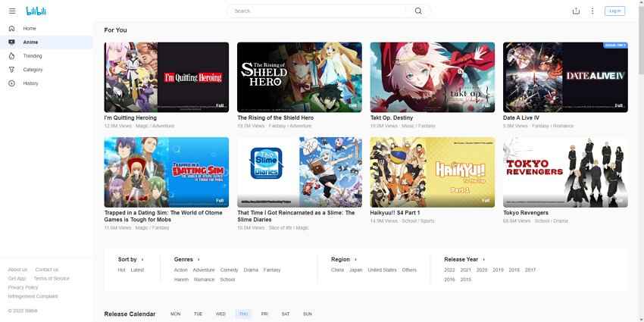The width and height of the screenshot is (644, 322).
Task: Filter by China region
Action: tap(338, 270)
